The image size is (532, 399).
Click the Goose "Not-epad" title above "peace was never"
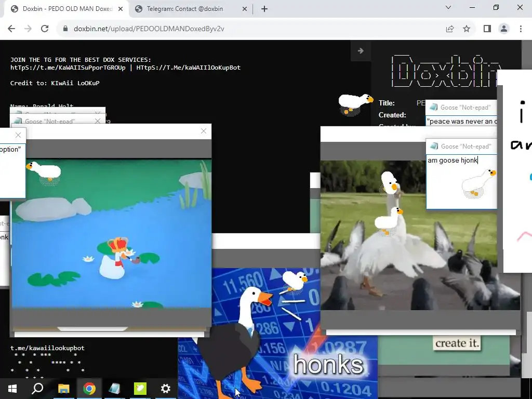pyautogui.click(x=465, y=108)
